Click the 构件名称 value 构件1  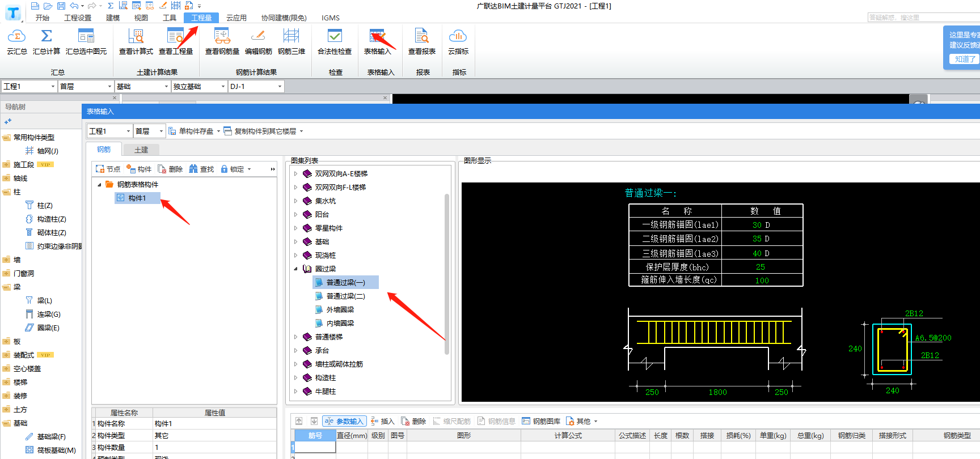[214, 423]
